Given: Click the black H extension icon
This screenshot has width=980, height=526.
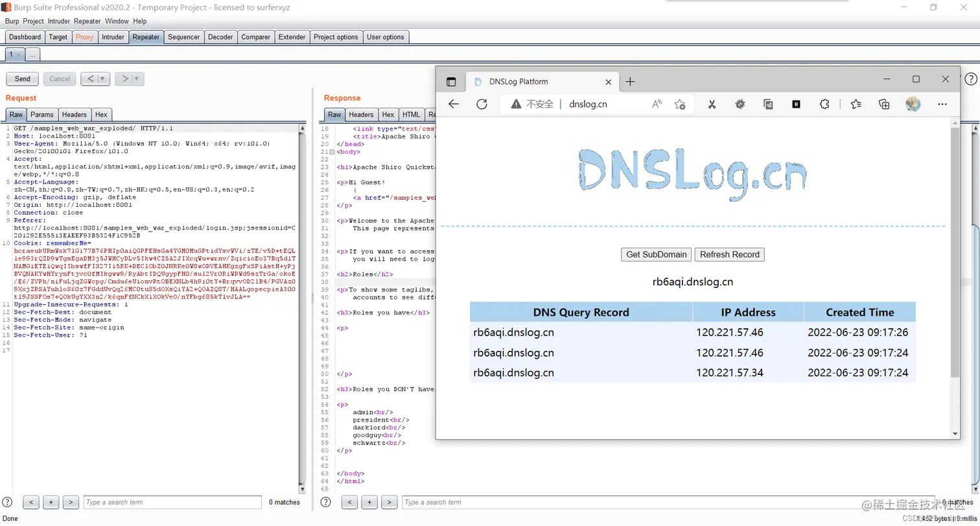Looking at the screenshot, I should point(797,104).
